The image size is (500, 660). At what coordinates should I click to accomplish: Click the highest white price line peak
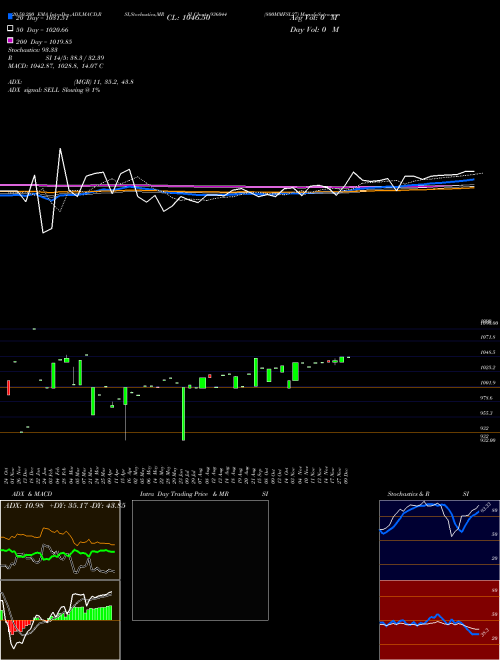(x=60, y=149)
